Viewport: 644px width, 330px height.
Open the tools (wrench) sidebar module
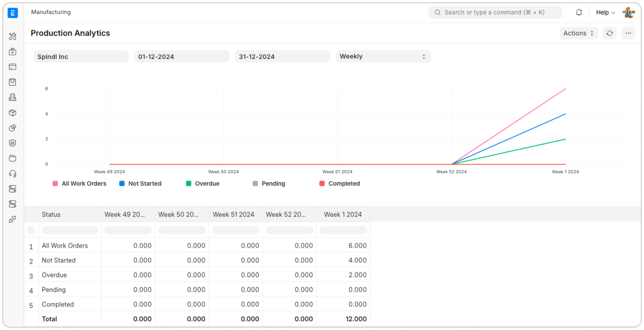pyautogui.click(x=13, y=36)
